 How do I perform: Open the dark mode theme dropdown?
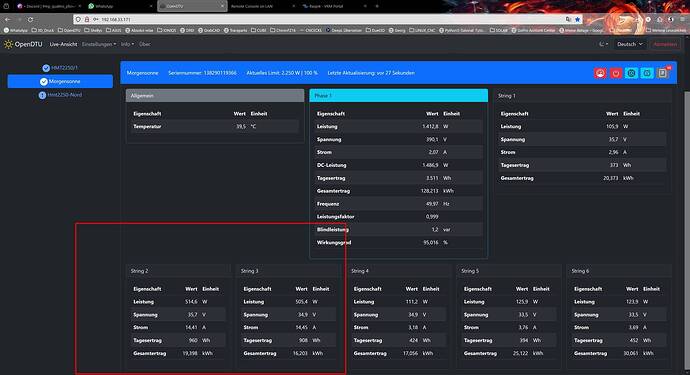coord(604,44)
